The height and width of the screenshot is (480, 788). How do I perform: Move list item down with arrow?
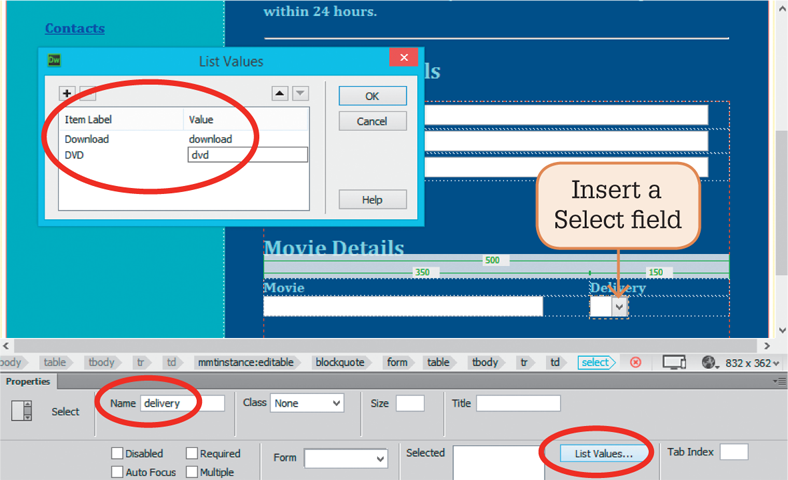(x=300, y=93)
